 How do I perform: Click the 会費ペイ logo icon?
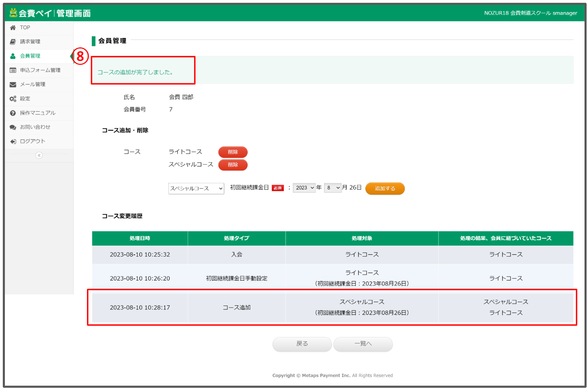click(x=13, y=13)
